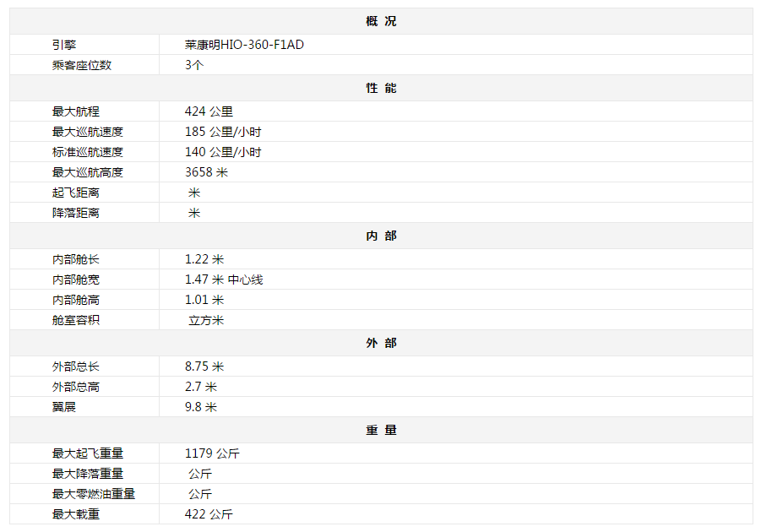
Task: Select the 乘客座位数 label
Action: [x=82, y=65]
